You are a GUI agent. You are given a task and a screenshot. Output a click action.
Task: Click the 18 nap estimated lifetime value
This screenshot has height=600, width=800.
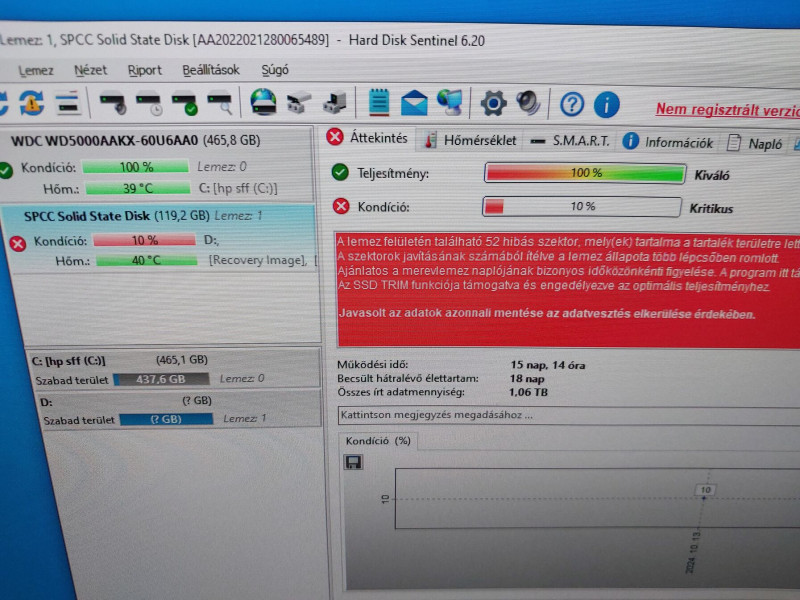[527, 379]
